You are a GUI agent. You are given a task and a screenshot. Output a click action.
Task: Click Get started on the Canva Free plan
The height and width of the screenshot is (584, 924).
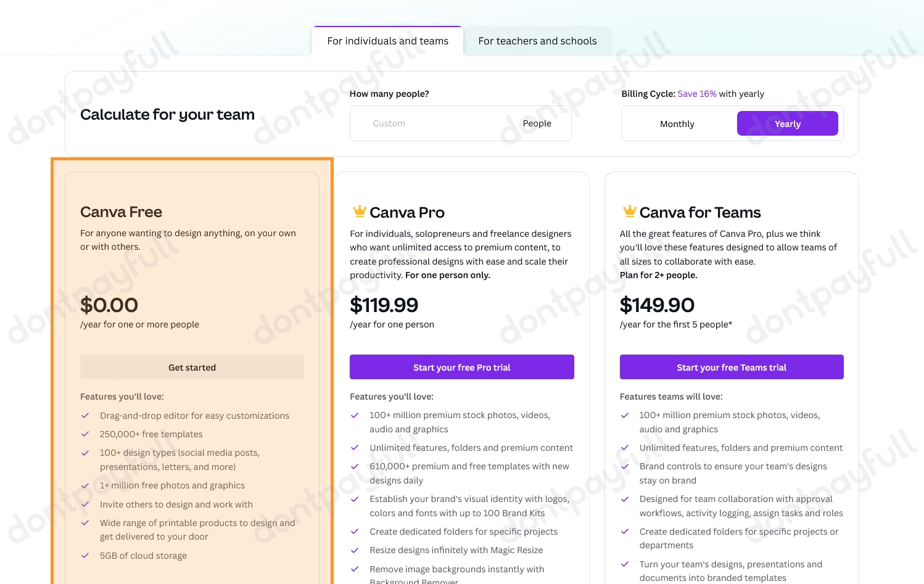click(x=192, y=367)
